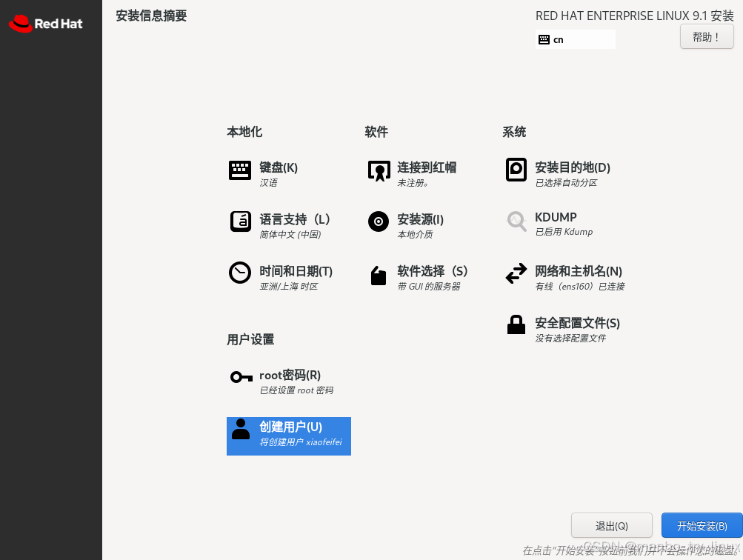Click status text 简体中文 (中国)

pos(290,235)
